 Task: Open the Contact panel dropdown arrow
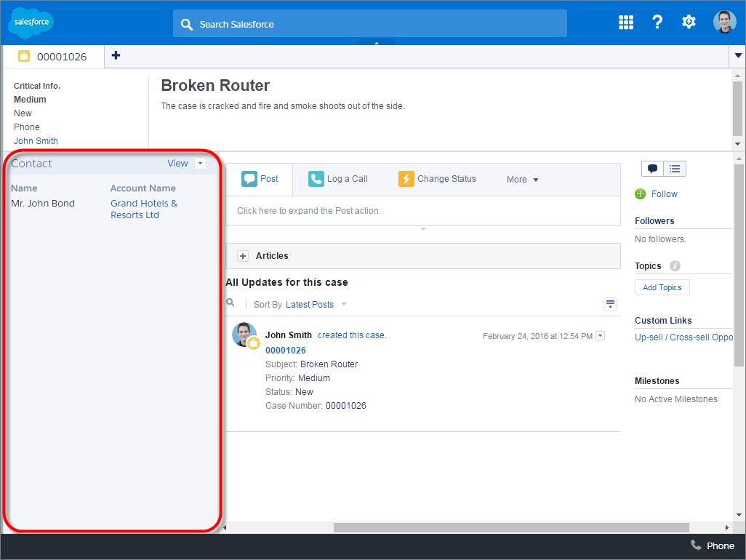point(200,163)
